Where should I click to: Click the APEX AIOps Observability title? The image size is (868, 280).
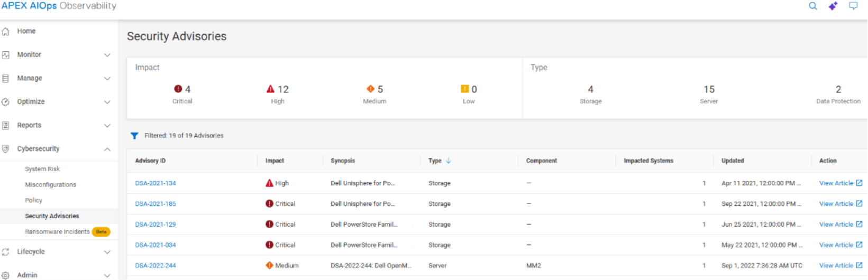(x=59, y=6)
